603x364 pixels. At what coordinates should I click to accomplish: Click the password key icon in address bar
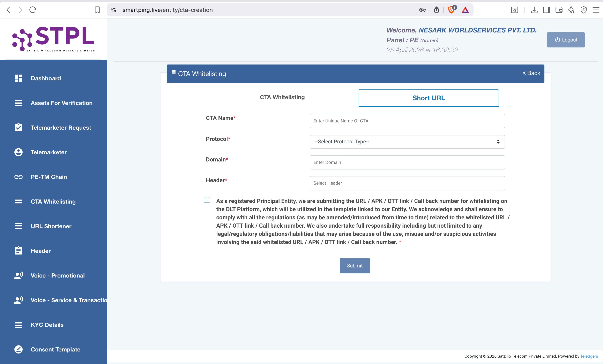tap(422, 10)
